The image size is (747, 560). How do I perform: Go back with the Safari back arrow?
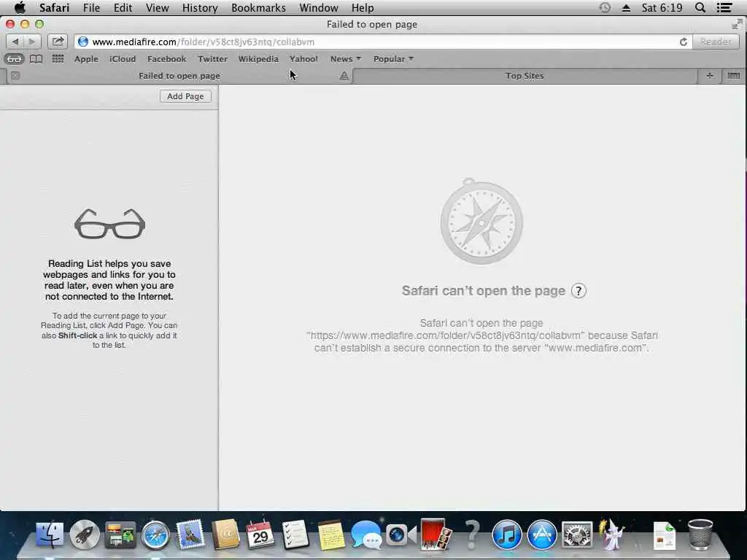click(15, 42)
